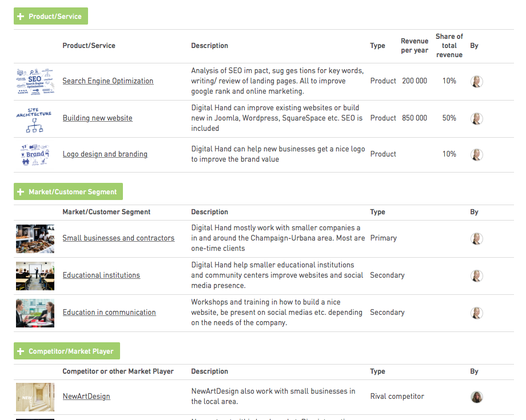Viewport: 526px width, 420px height.
Task: Click author avatar for Small businesses row
Action: point(477,238)
